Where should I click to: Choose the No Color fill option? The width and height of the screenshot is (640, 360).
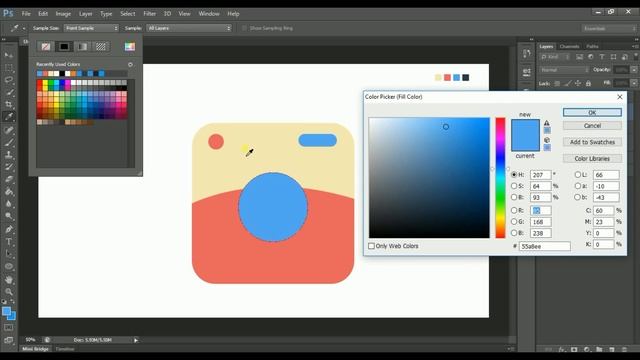click(x=46, y=47)
